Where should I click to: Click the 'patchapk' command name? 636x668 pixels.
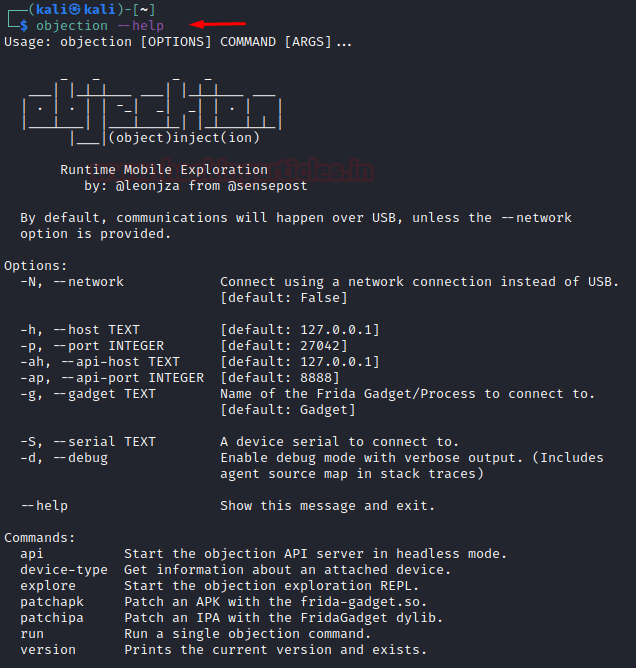(x=52, y=602)
